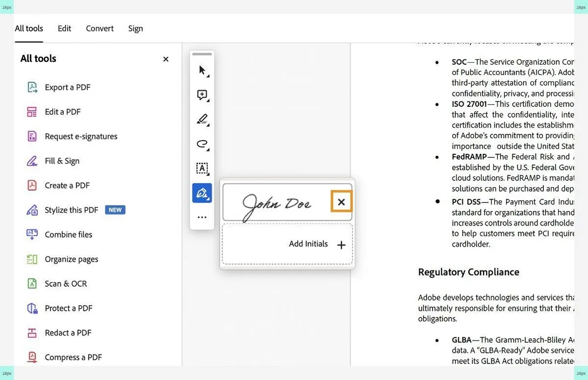588x380 pixels.
Task: Open the Export a PDF tool
Action: tap(68, 87)
